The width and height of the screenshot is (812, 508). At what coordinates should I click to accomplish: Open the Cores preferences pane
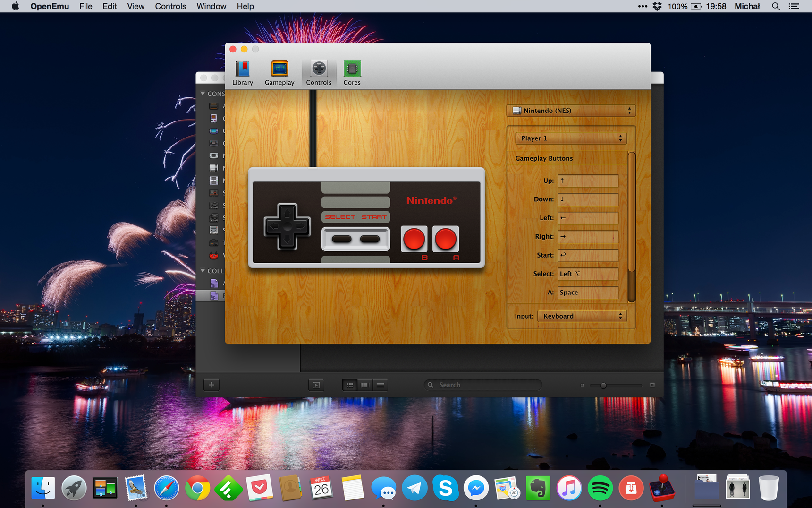(352, 73)
